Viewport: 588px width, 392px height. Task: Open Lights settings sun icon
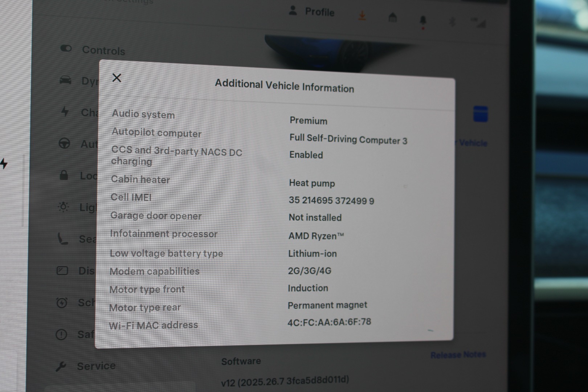pyautogui.click(x=64, y=207)
